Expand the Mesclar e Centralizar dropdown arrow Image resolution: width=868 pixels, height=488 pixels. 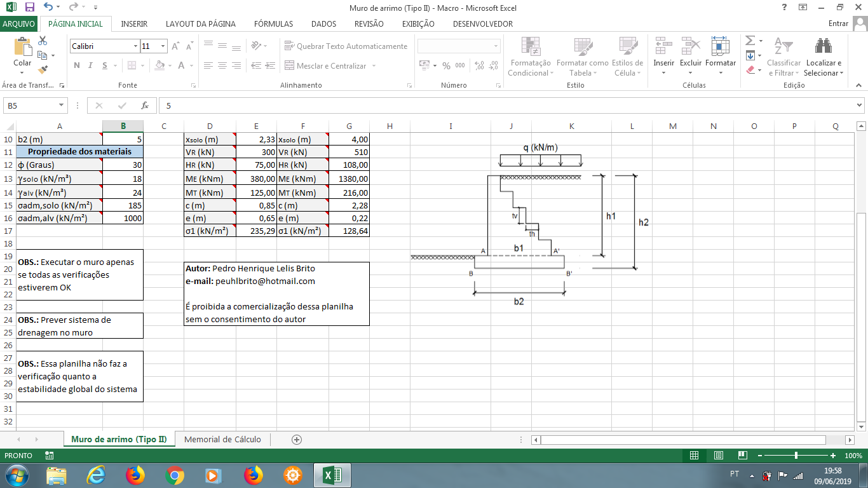click(374, 66)
